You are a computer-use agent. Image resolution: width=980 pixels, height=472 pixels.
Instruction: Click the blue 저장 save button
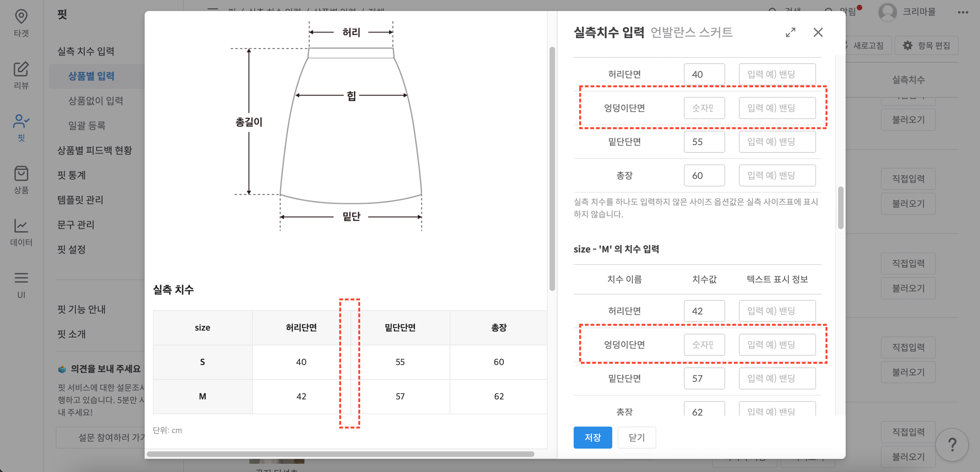click(593, 437)
